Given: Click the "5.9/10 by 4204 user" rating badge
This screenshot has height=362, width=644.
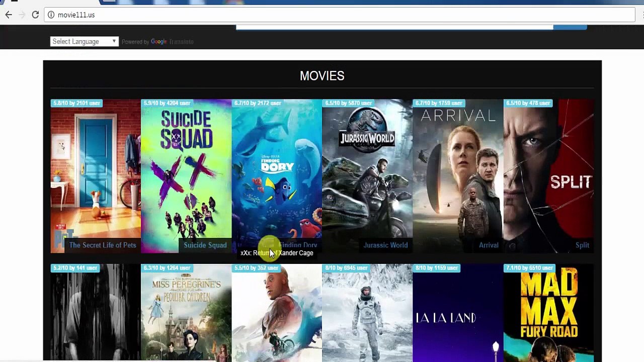Looking at the screenshot, I should click(x=167, y=103).
